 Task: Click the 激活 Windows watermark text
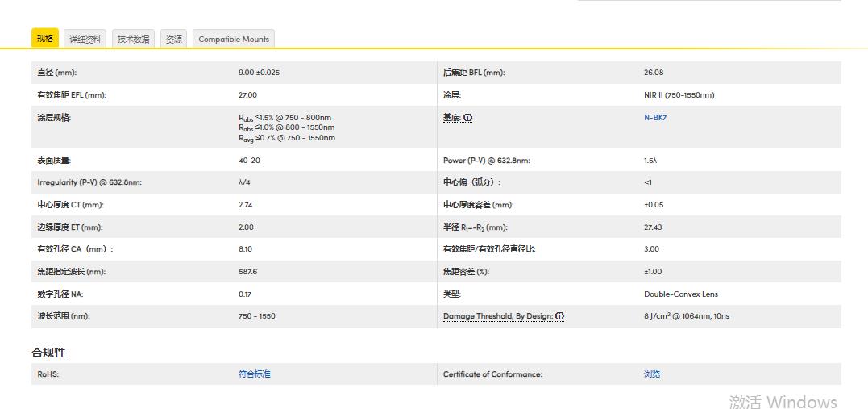coord(783,402)
